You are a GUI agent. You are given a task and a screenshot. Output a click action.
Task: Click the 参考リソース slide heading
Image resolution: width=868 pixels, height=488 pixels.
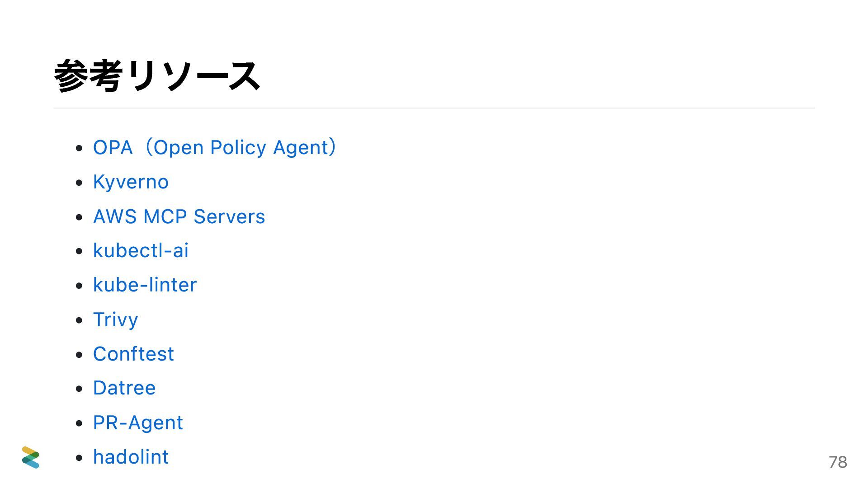pyautogui.click(x=156, y=76)
